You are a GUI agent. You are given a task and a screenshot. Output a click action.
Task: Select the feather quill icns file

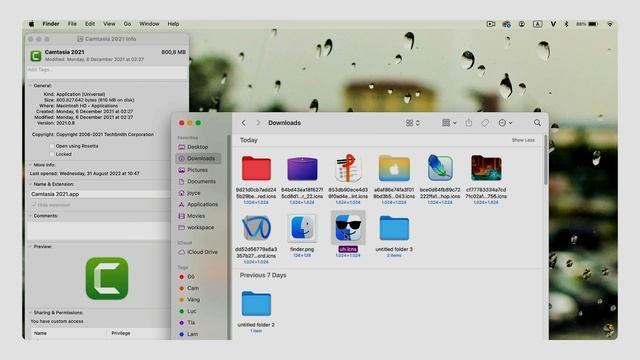click(x=440, y=168)
